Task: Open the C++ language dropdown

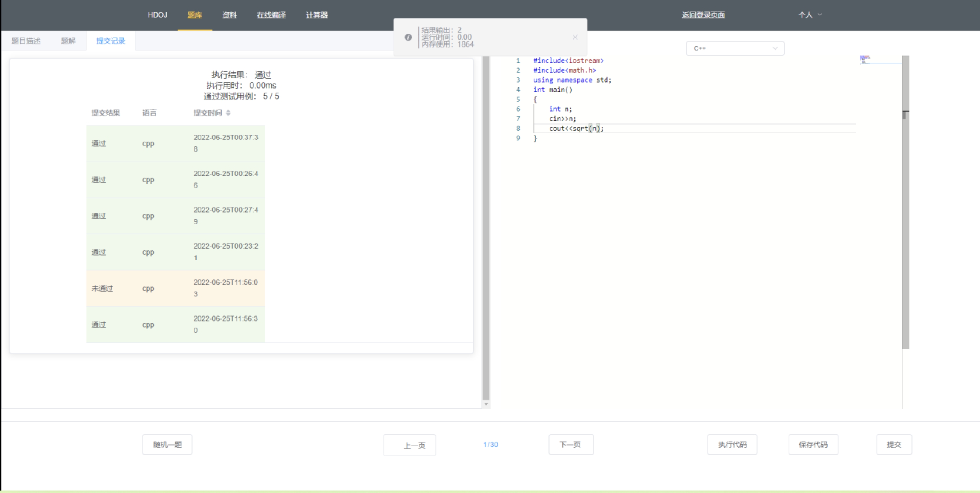Action: point(735,48)
